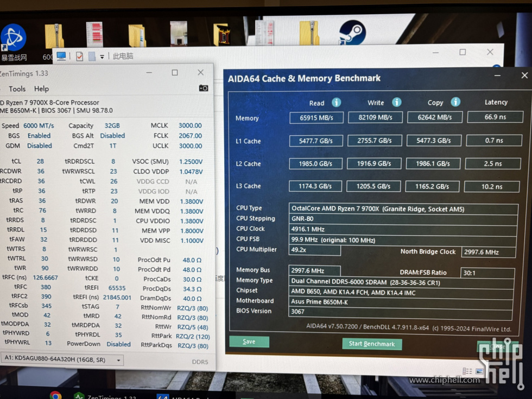The image size is (532, 399).
Task: Open the Help menu in ZenTimings
Action: click(41, 89)
